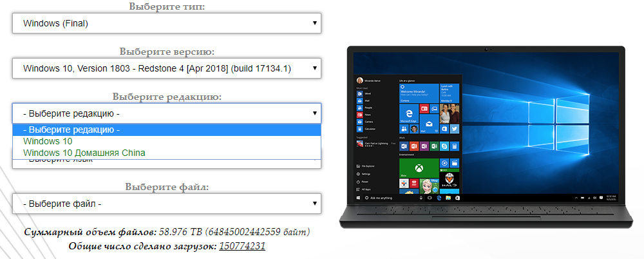The width and height of the screenshot is (644, 259).
Task: Collapse the "Выберите редакцию" edition dropdown
Action: pyautogui.click(x=167, y=113)
